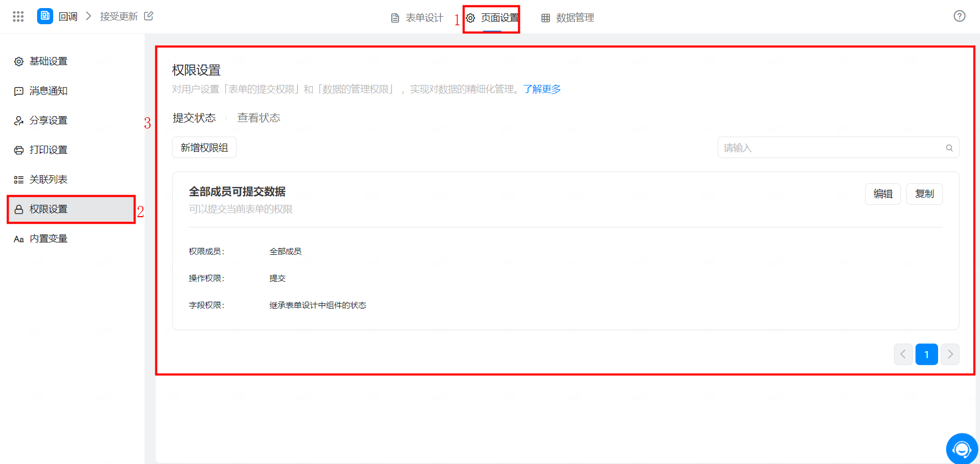Click the 页面设置 gear icon
Viewport: 980px width, 464px height.
point(470,18)
